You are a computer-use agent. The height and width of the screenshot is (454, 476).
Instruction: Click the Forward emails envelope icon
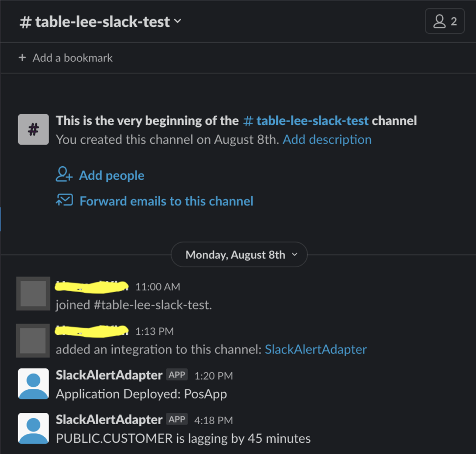click(x=64, y=201)
